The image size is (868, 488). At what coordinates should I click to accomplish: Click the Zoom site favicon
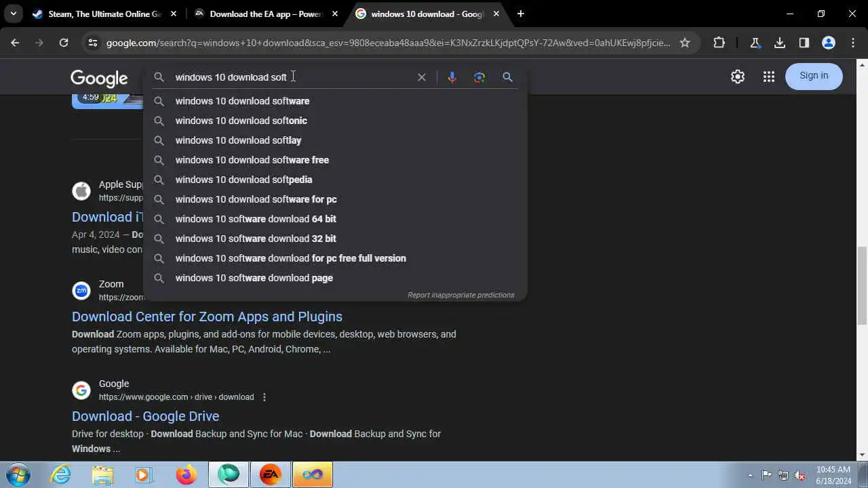(x=81, y=291)
